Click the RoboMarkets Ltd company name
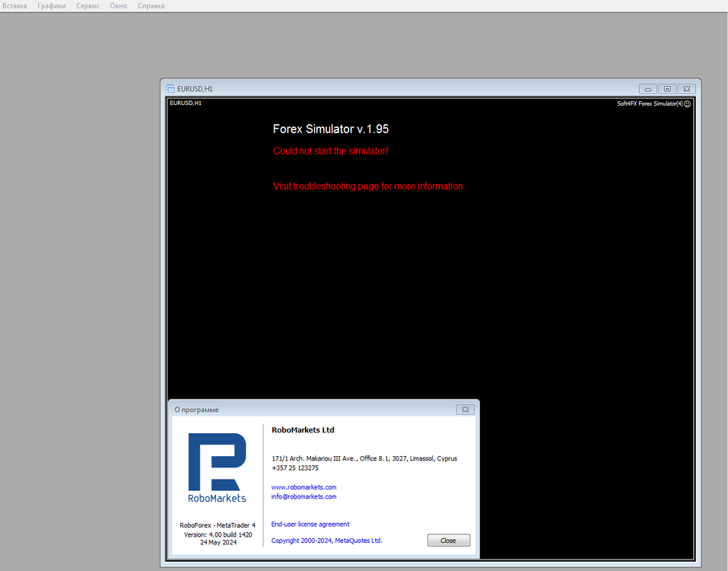This screenshot has height=571, width=728. pos(303,429)
